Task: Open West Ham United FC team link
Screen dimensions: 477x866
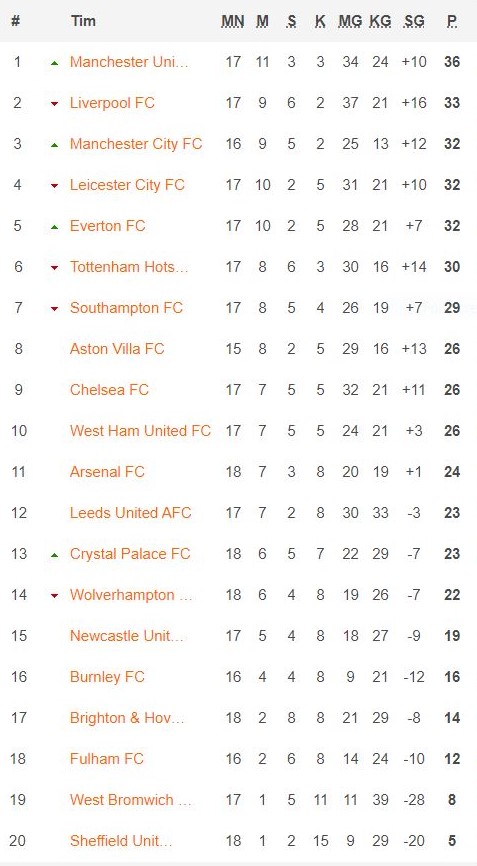Action: 140,430
